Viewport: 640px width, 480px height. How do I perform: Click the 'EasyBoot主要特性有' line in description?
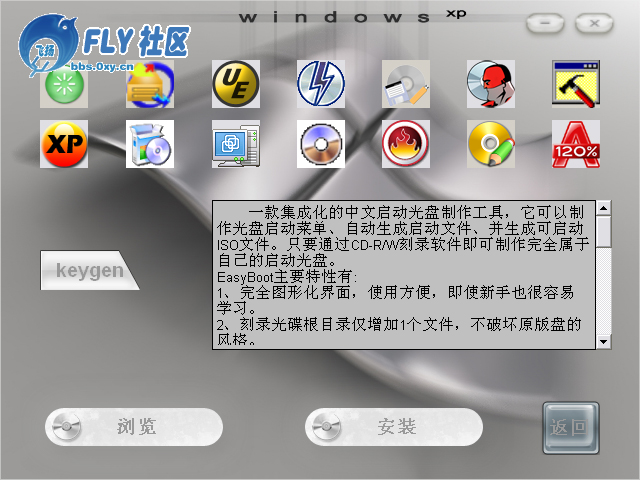(287, 277)
